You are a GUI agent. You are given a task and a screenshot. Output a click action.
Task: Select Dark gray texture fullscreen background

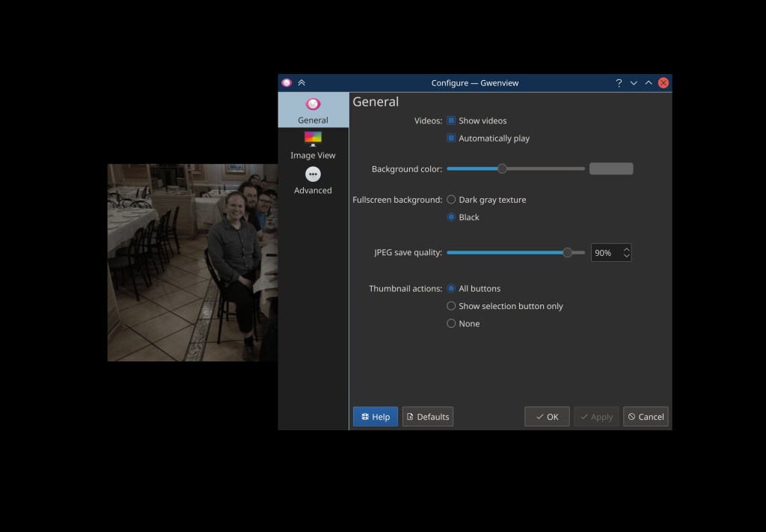pos(451,200)
